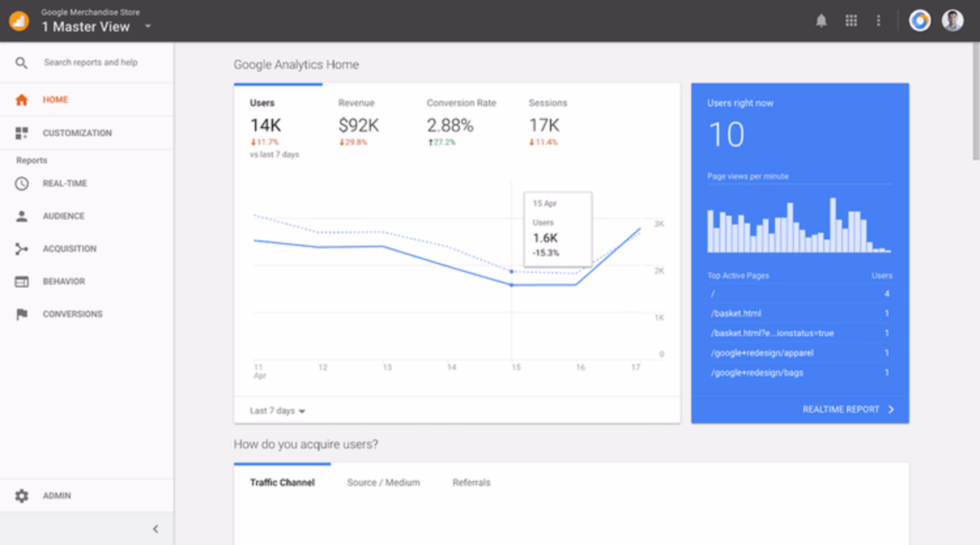Open the Google apps grid menu
The width and height of the screenshot is (980, 545).
click(851, 21)
